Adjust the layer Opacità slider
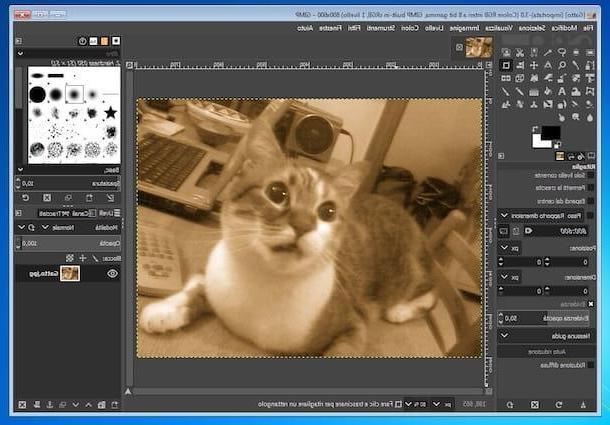 pos(68,243)
